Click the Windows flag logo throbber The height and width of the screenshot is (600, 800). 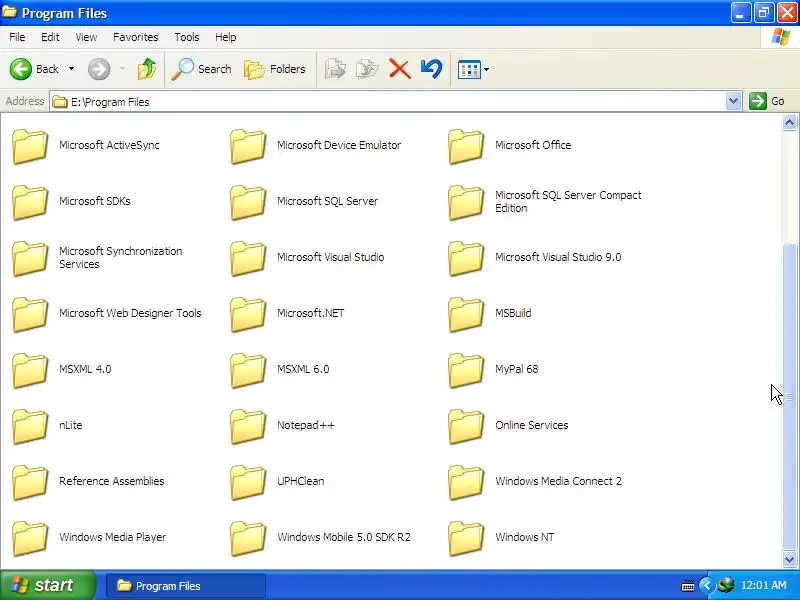780,37
